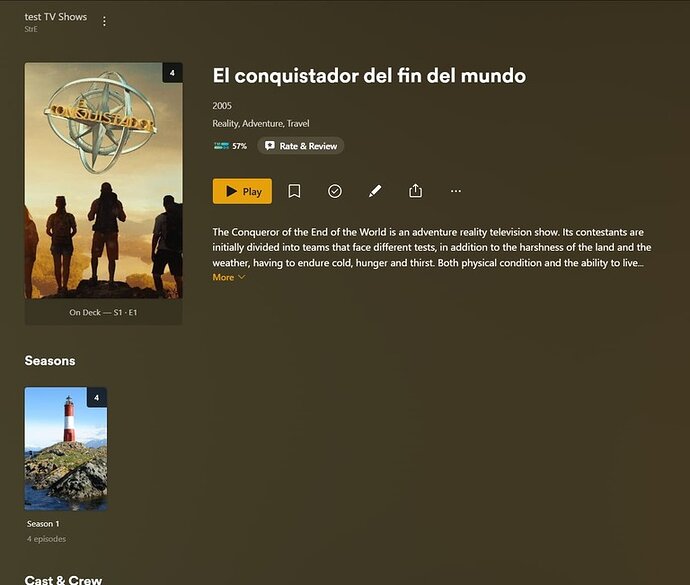Click the unwatched count badge on poster
Image resolution: width=690 pixels, height=585 pixels.
pos(172,73)
